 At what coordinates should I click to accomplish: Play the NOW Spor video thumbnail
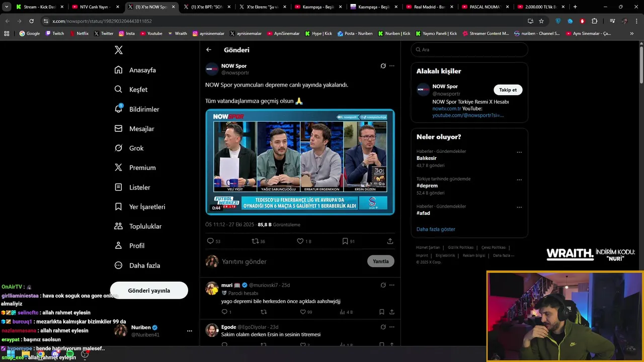[x=300, y=162]
